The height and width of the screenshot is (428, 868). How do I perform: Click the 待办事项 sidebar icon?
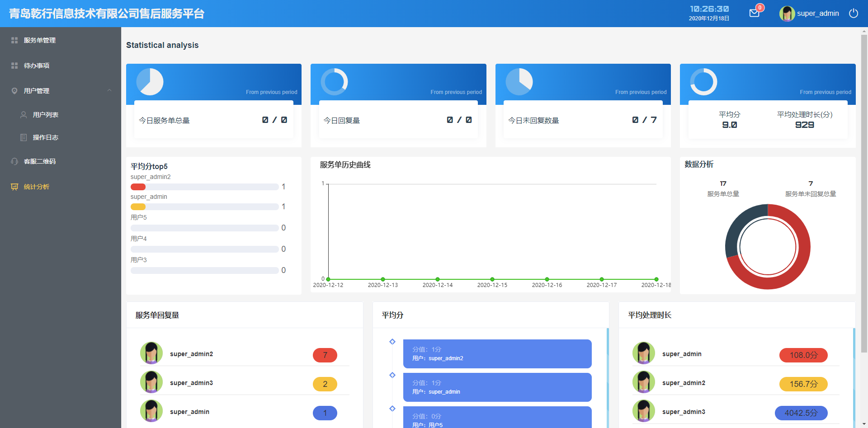click(14, 66)
